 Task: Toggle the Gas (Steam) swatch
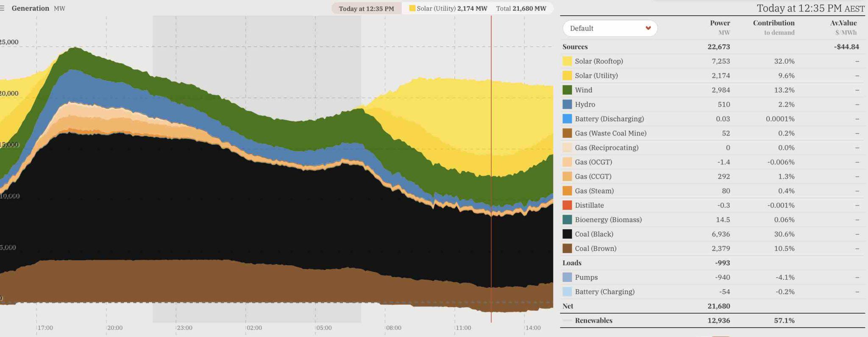[567, 191]
